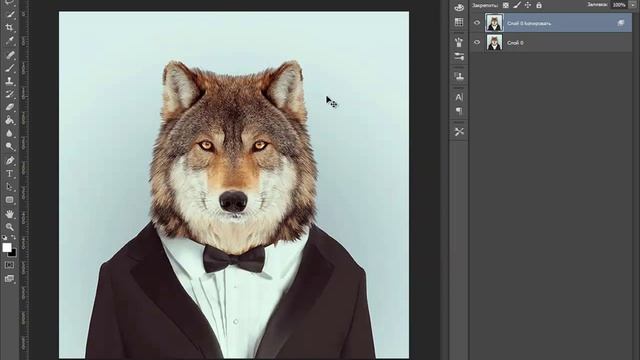Select the Dodge tool

pyautogui.click(x=10, y=147)
